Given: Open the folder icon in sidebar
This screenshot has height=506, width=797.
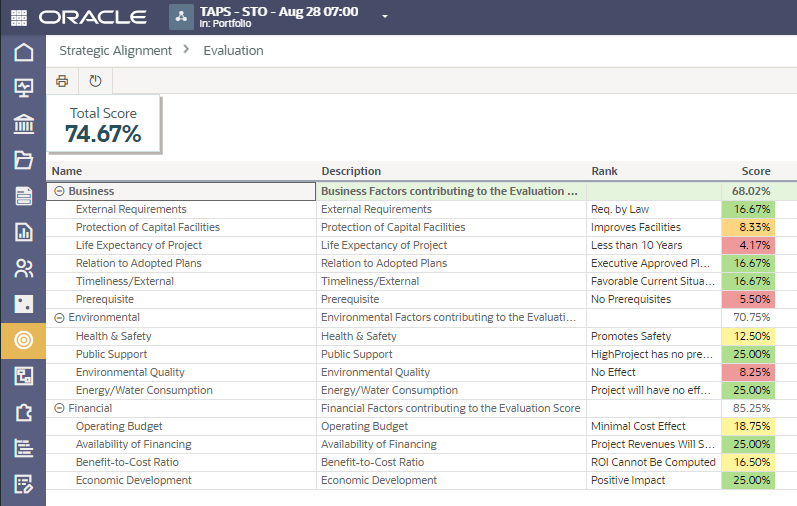Looking at the screenshot, I should [23, 160].
